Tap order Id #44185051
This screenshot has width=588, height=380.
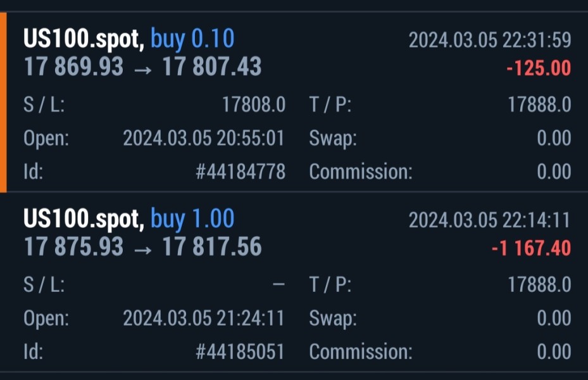coord(241,351)
